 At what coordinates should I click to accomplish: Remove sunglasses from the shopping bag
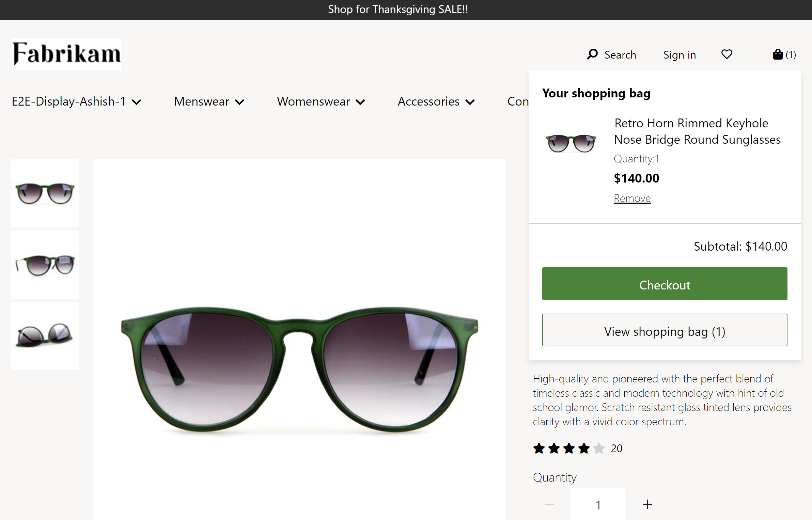point(632,198)
